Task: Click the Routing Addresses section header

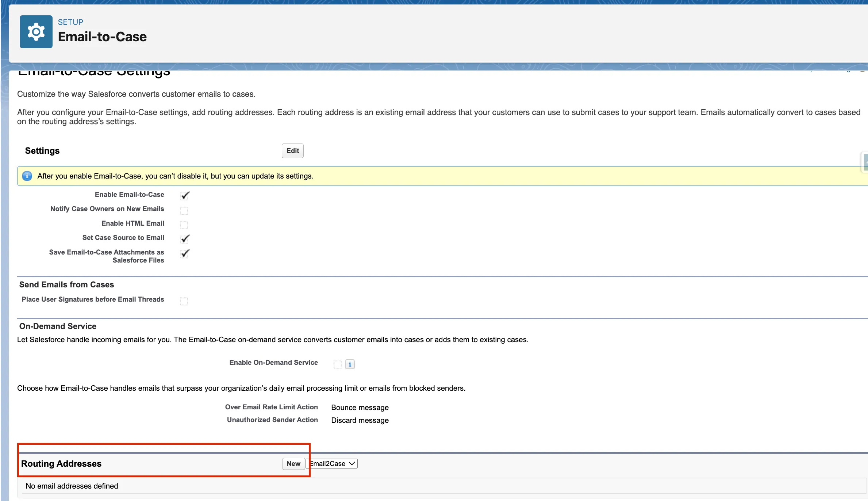Action: [61, 463]
